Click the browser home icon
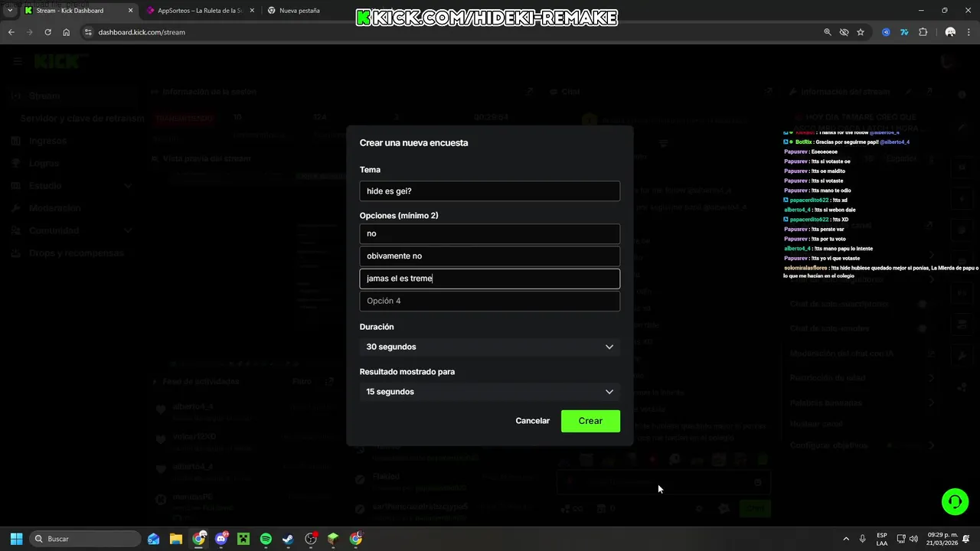This screenshot has width=980, height=551. [x=67, y=32]
